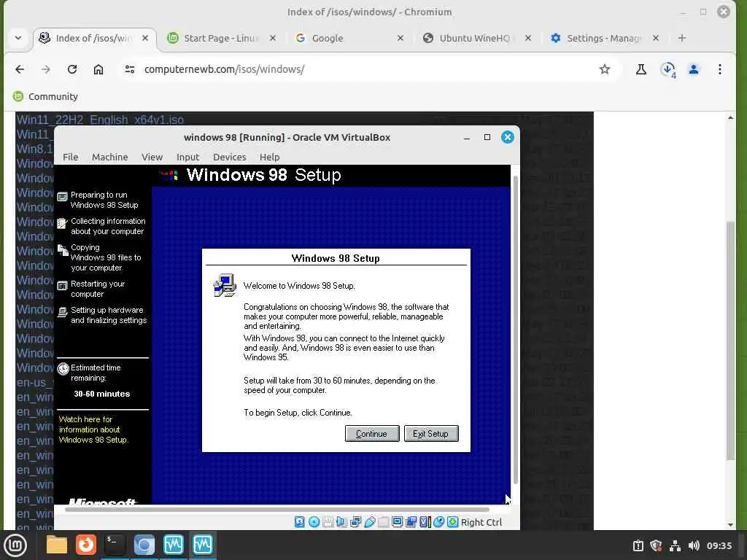The height and width of the screenshot is (560, 747).
Task: Click the display indicator in VirtualBox status bar
Action: point(398,522)
